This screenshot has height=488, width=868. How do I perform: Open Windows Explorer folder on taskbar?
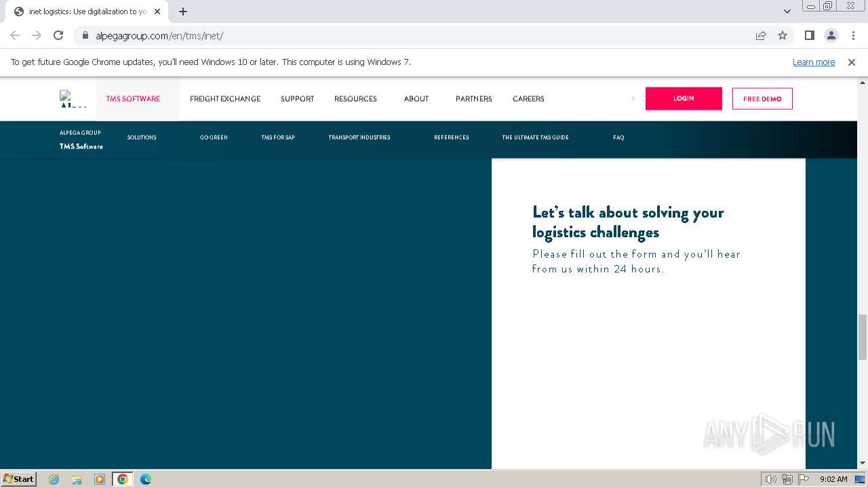pyautogui.click(x=77, y=479)
